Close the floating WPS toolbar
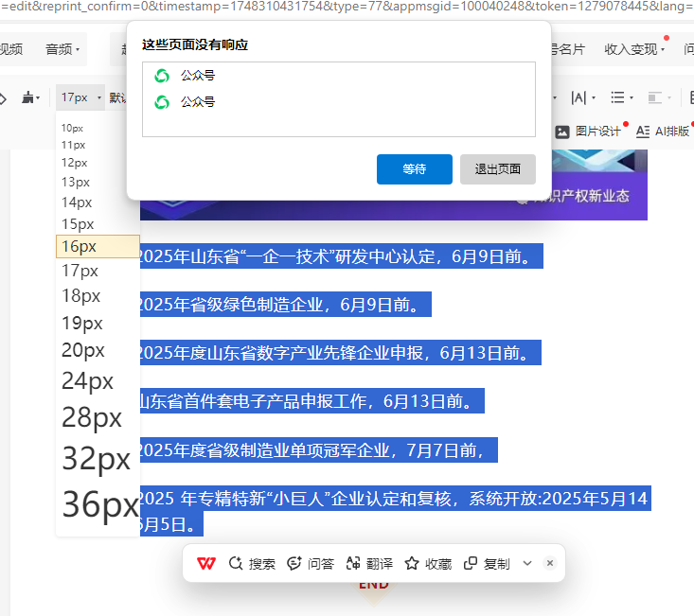Image resolution: width=694 pixels, height=616 pixels. click(x=550, y=563)
